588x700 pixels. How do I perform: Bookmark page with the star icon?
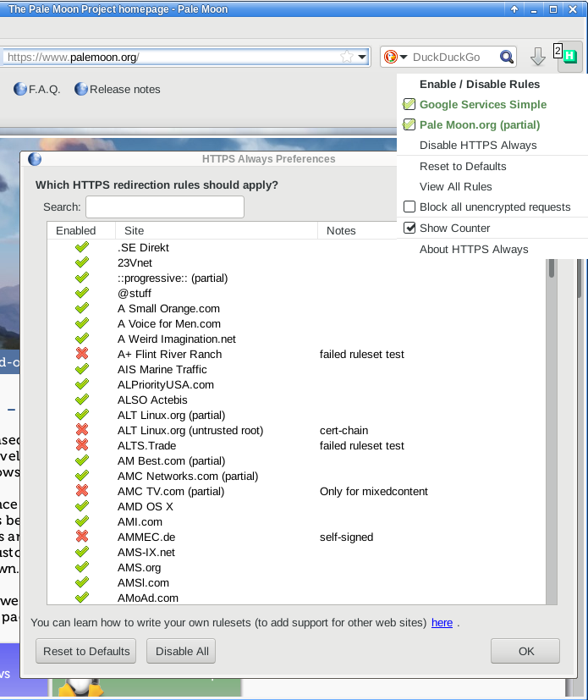346,57
